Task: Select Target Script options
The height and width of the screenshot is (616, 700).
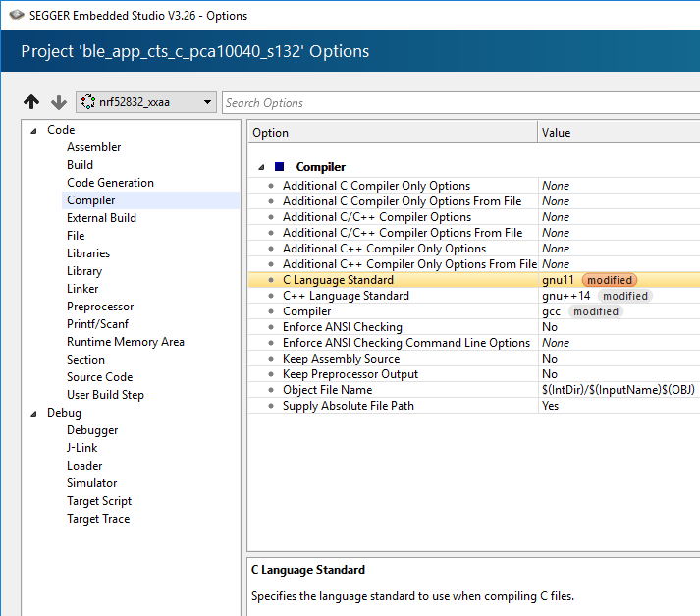Action: (99, 501)
